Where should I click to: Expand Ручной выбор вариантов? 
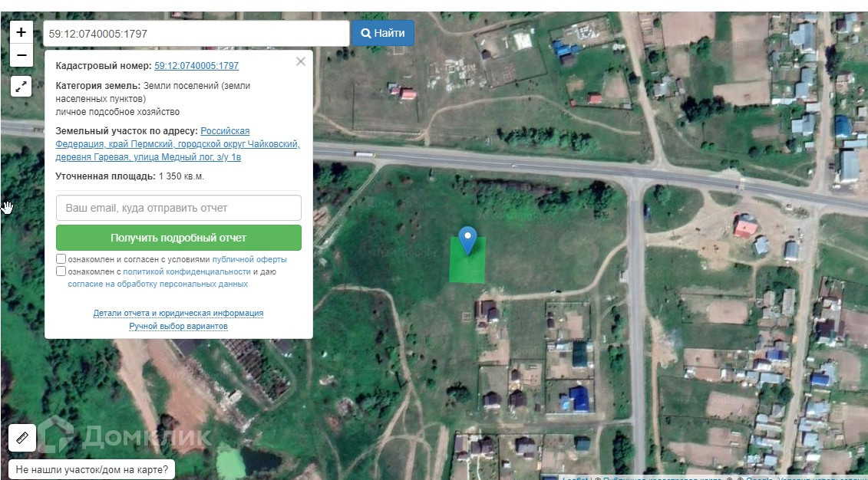pyautogui.click(x=178, y=327)
